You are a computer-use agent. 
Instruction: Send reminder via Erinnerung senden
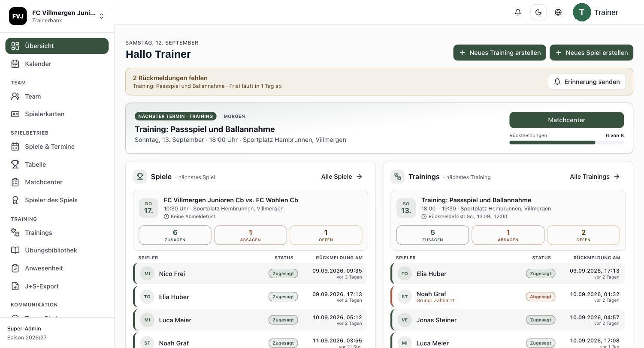tap(587, 82)
